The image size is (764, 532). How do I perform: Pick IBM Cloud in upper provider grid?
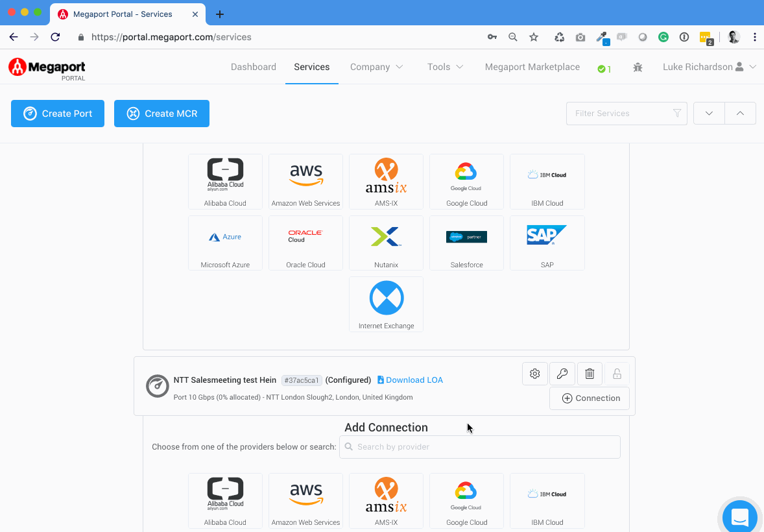pyautogui.click(x=547, y=182)
